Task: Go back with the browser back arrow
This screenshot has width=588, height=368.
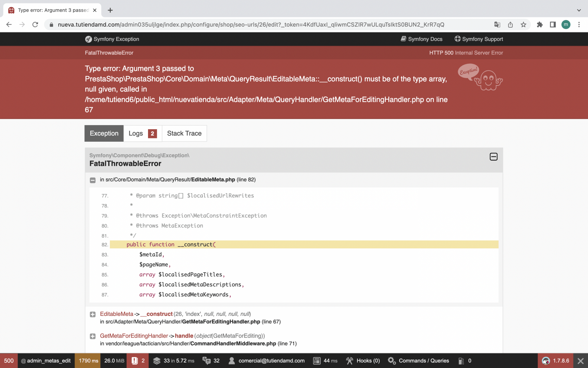Action: click(9, 25)
